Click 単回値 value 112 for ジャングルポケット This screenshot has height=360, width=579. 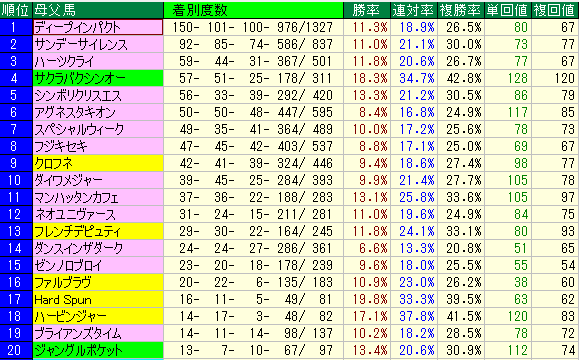point(518,350)
